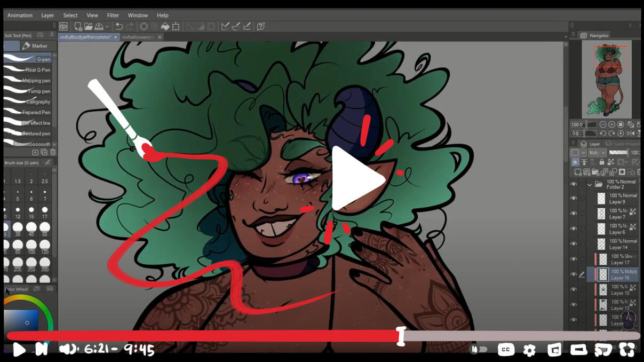
Task: Collapse the Folder 2 layer group
Action: pyautogui.click(x=590, y=185)
